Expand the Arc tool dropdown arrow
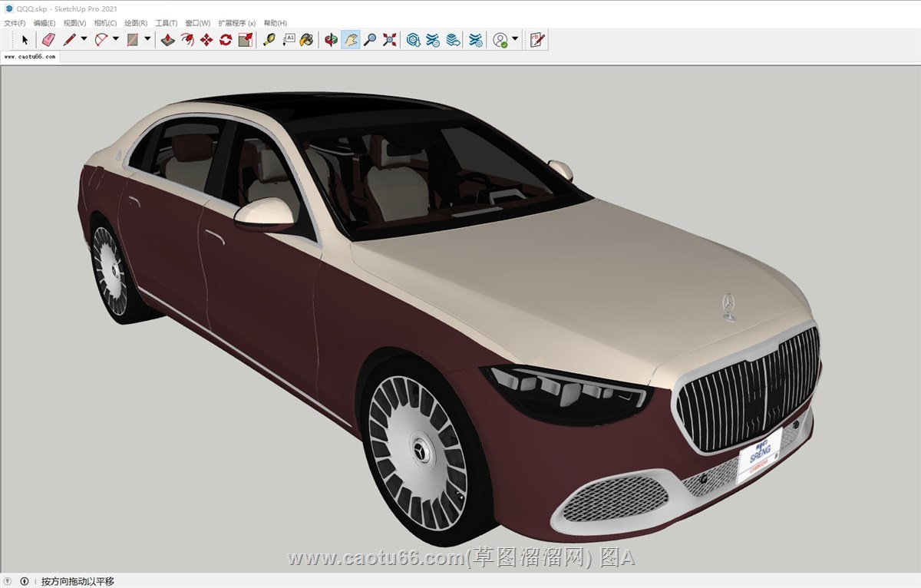This screenshot has width=921, height=588. coord(116,40)
